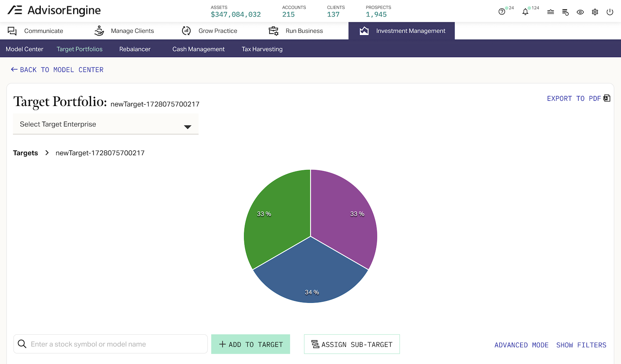
Task: Open the Select Target Enterprise dropdown
Action: 106,124
